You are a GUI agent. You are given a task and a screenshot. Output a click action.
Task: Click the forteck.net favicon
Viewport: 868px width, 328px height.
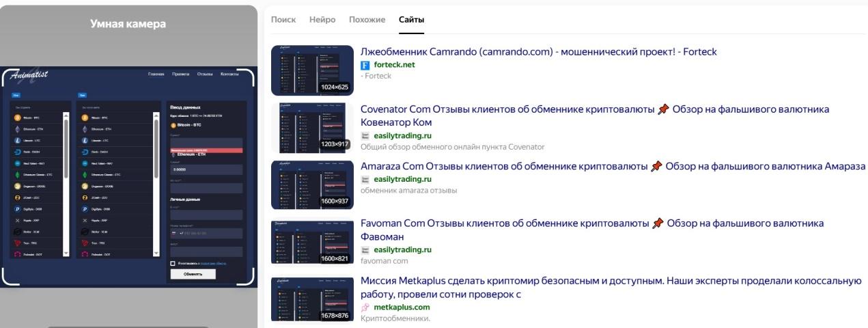point(365,65)
